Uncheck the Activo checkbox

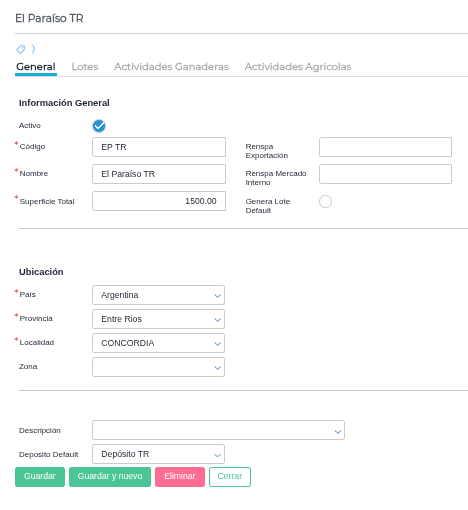coord(99,126)
